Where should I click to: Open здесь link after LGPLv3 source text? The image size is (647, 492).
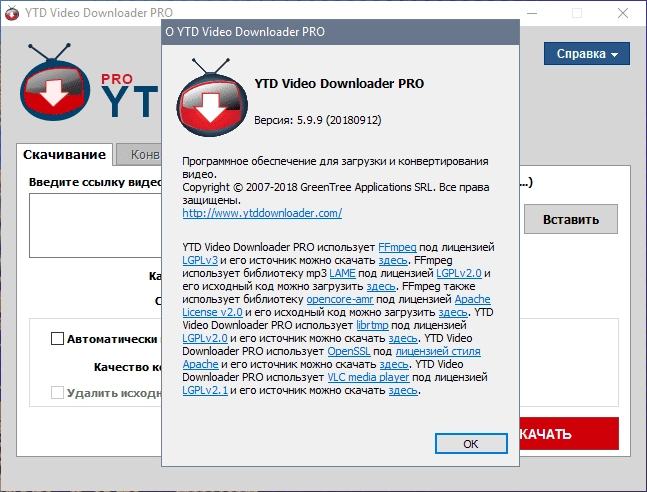[x=393, y=260]
